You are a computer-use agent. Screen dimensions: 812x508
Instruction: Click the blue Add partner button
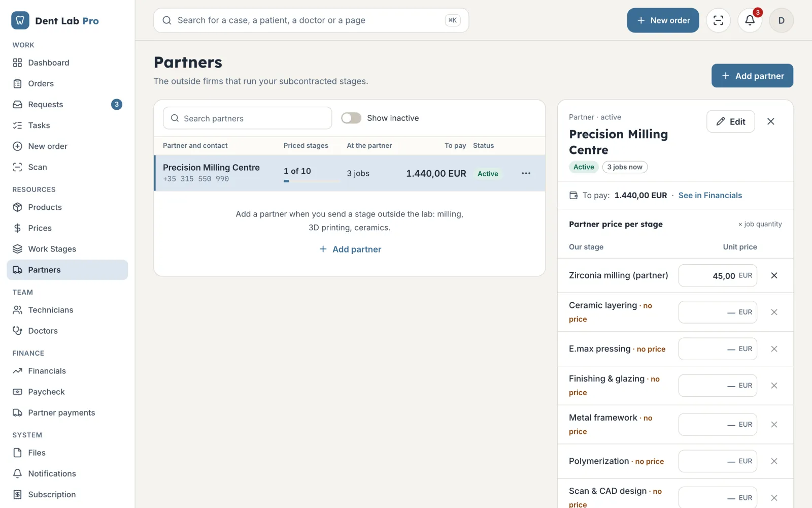click(x=752, y=76)
